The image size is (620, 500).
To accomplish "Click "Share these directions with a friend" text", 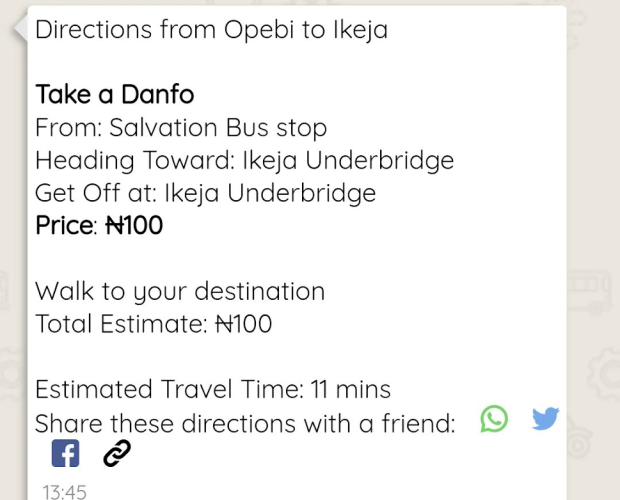I will (245, 423).
